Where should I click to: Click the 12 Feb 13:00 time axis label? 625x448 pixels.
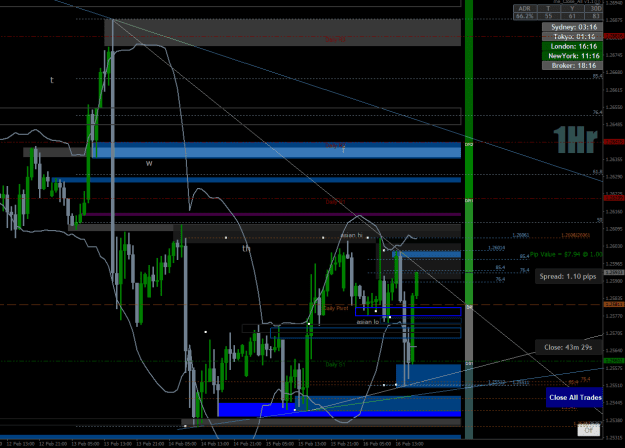point(20,444)
